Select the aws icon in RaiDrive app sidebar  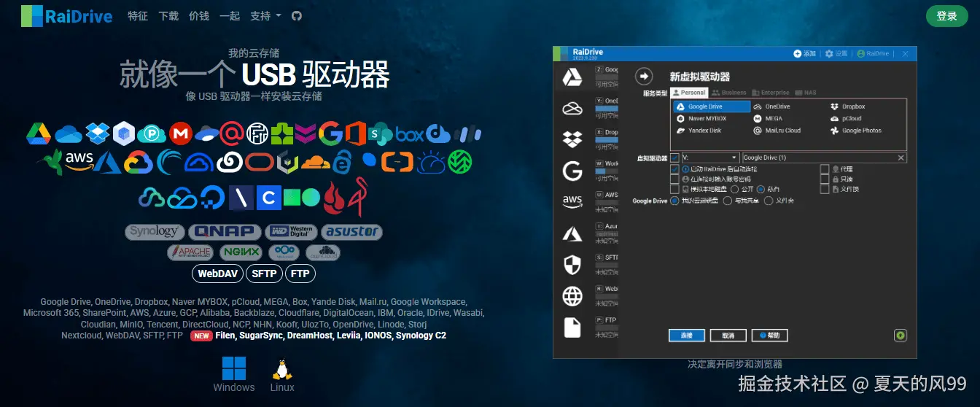pos(572,201)
